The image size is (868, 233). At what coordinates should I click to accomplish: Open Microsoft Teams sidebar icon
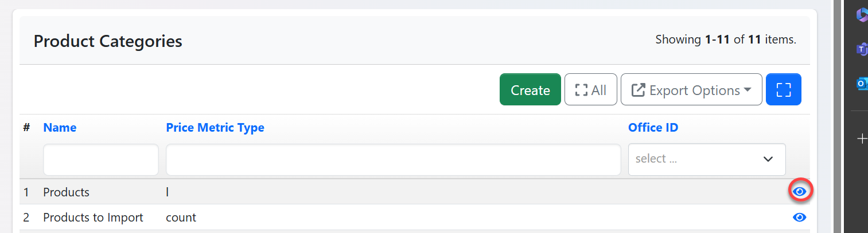[x=862, y=49]
